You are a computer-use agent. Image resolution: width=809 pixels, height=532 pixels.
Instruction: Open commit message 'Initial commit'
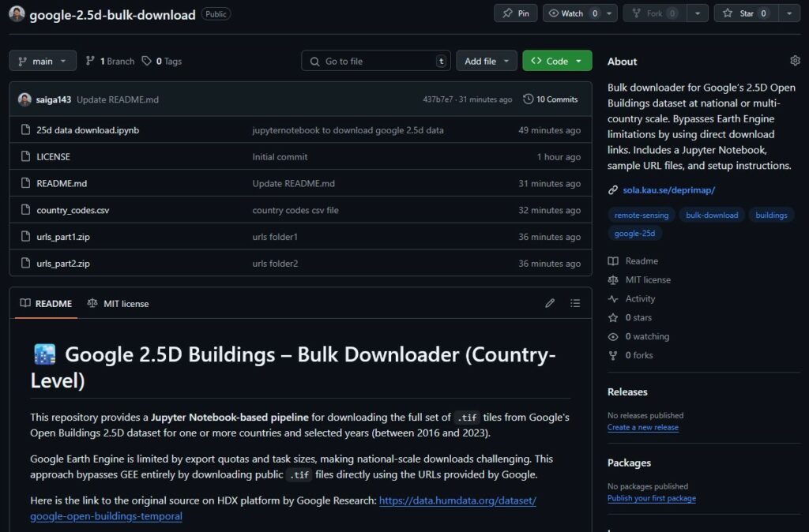(x=280, y=157)
